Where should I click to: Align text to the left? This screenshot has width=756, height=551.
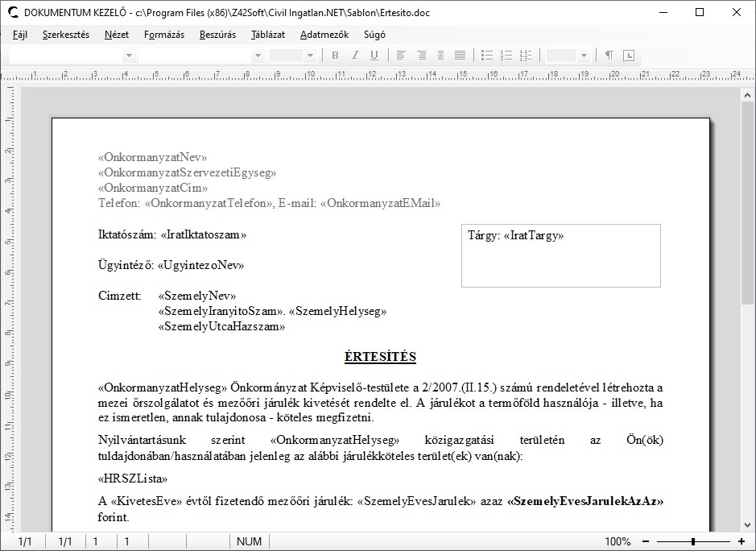401,56
